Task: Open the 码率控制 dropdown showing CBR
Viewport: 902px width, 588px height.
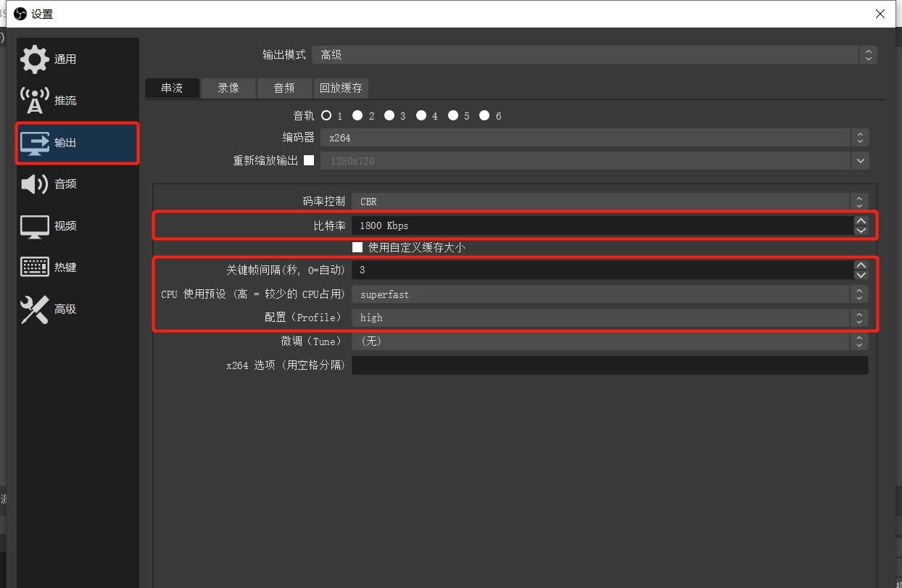Action: coord(610,202)
